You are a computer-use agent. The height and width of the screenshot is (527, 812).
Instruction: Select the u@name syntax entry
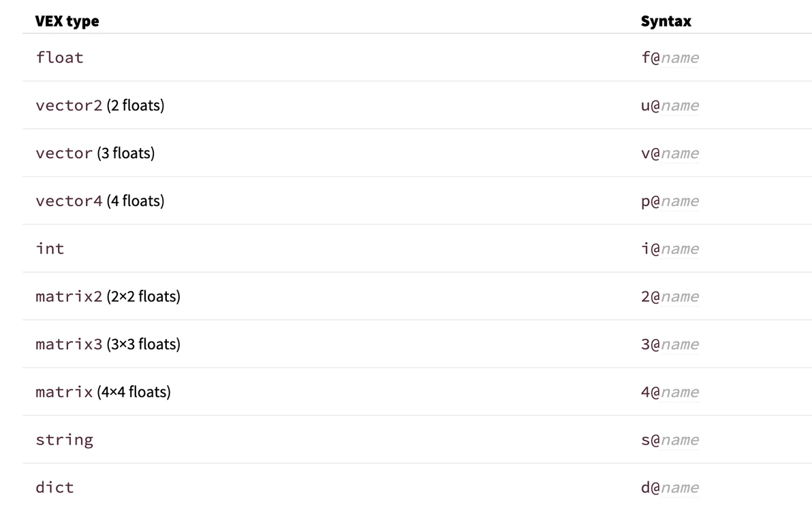(x=670, y=106)
